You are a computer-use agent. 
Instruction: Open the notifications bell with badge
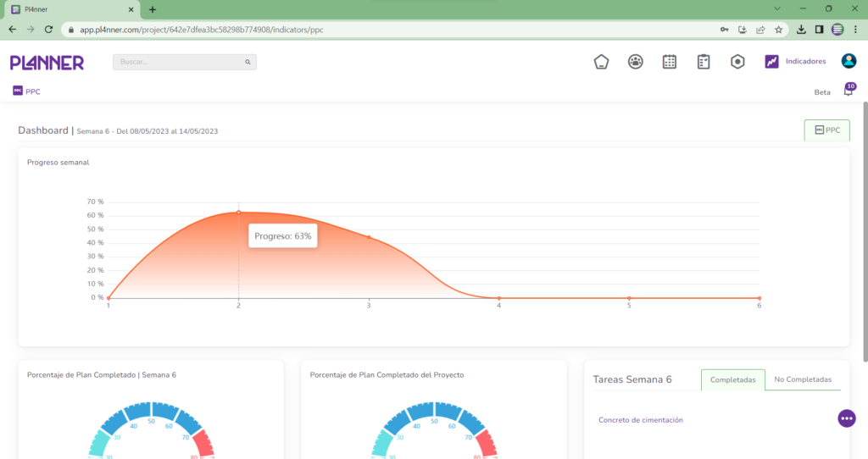[x=848, y=91]
